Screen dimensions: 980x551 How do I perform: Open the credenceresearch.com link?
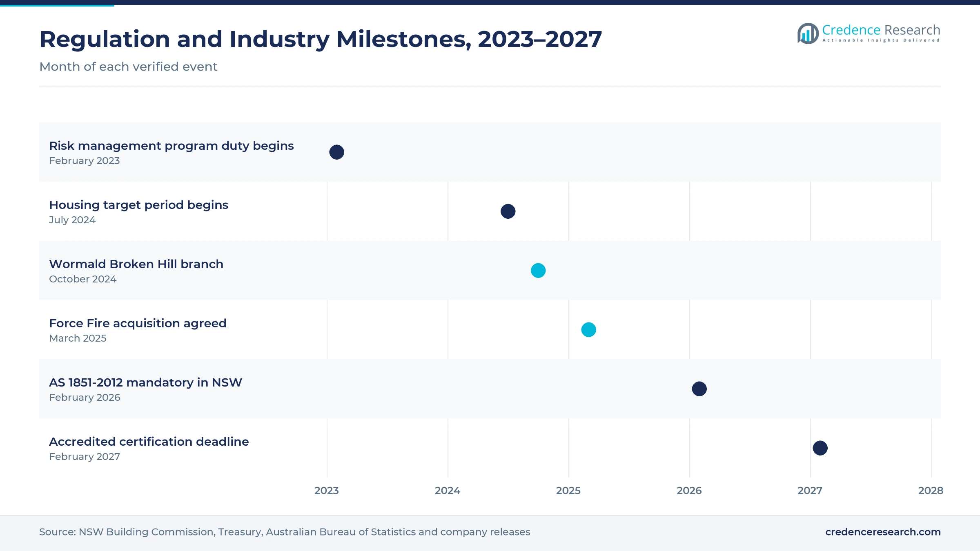883,532
